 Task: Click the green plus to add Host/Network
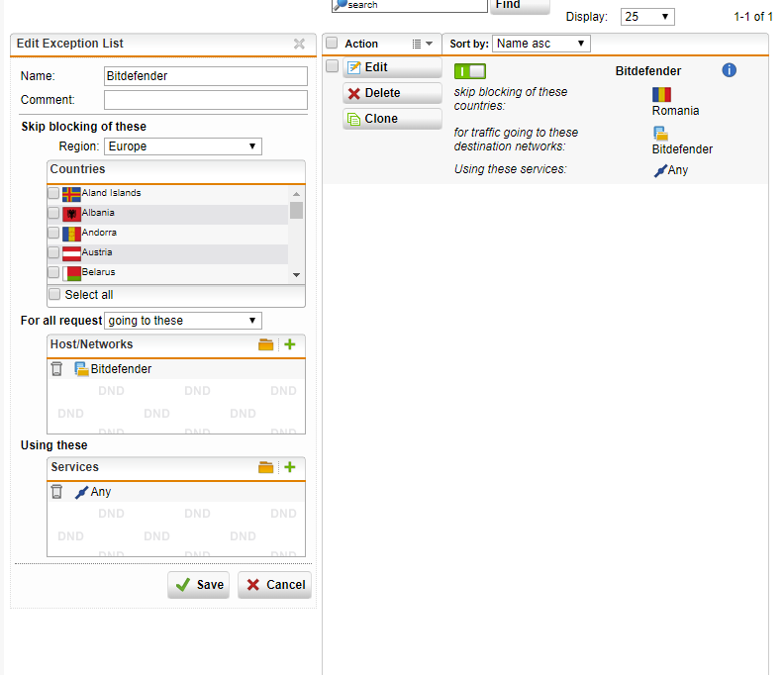point(290,344)
